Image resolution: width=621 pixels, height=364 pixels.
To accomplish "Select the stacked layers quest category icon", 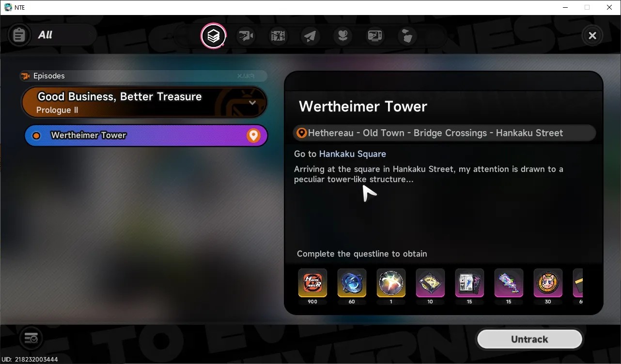I will pos(214,36).
